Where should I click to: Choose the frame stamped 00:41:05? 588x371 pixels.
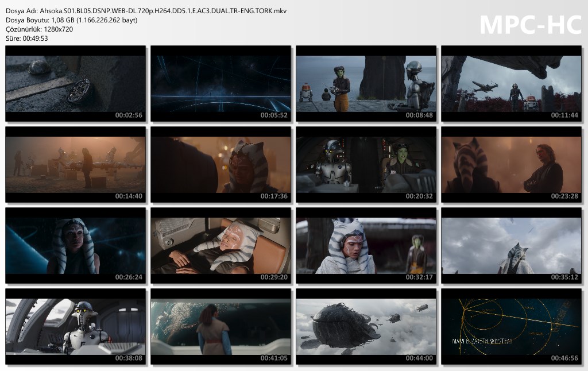click(220, 327)
